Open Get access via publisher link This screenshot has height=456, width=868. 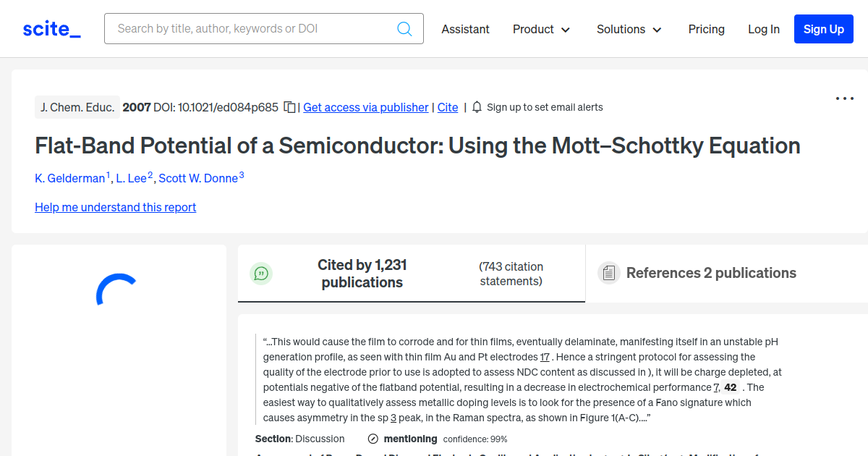[x=365, y=107]
